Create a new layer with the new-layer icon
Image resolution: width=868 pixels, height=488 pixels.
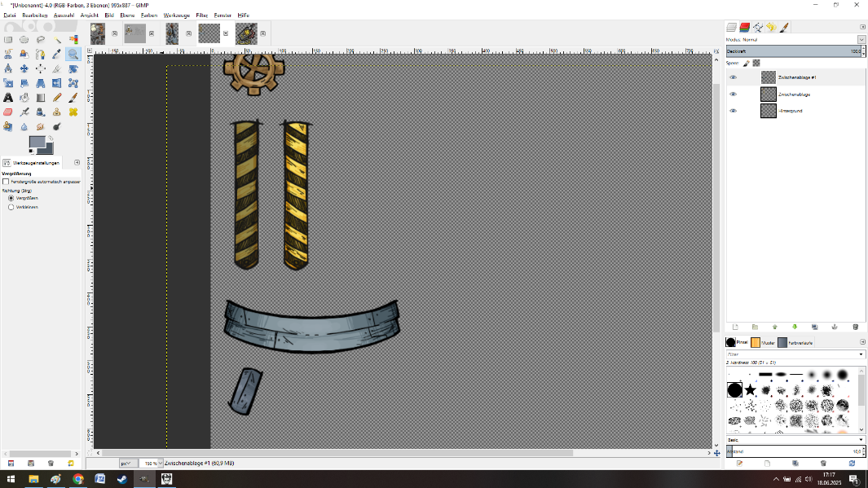(735, 327)
